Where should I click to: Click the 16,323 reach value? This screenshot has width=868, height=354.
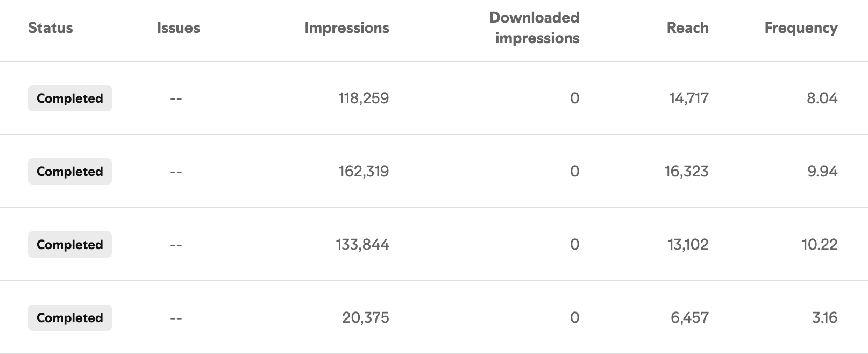pos(687,172)
